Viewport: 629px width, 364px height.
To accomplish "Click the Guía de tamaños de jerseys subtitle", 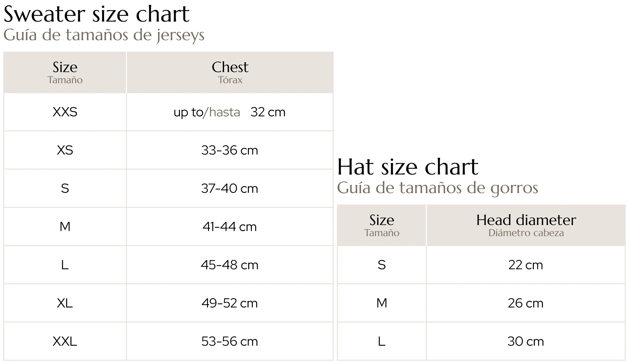I will 104,35.
